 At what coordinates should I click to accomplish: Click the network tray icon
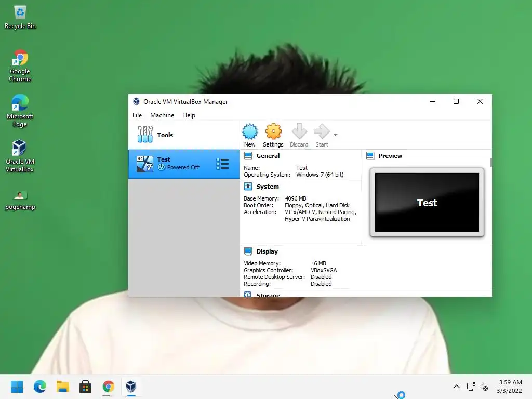pyautogui.click(x=471, y=387)
